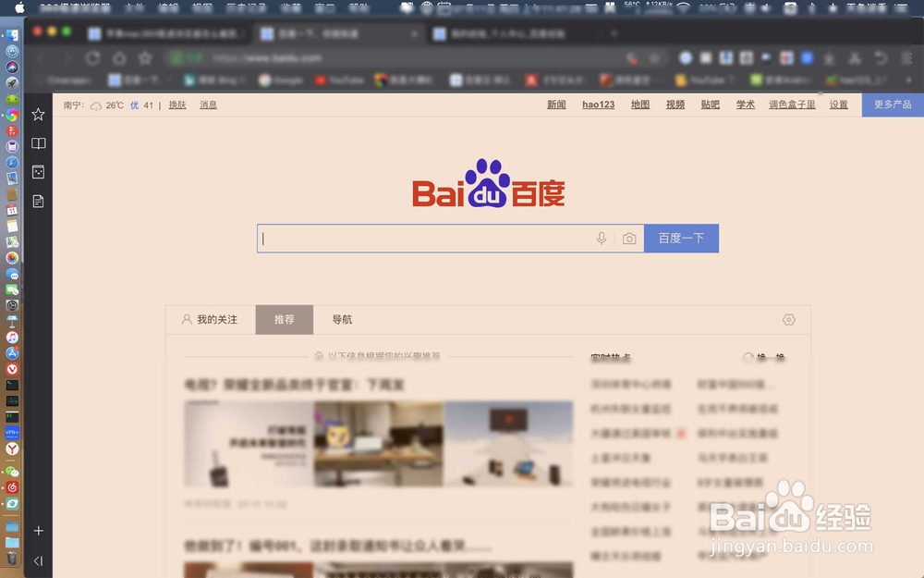Image resolution: width=924 pixels, height=578 pixels.
Task: Click the microphone voice-search icon
Action: (x=602, y=239)
